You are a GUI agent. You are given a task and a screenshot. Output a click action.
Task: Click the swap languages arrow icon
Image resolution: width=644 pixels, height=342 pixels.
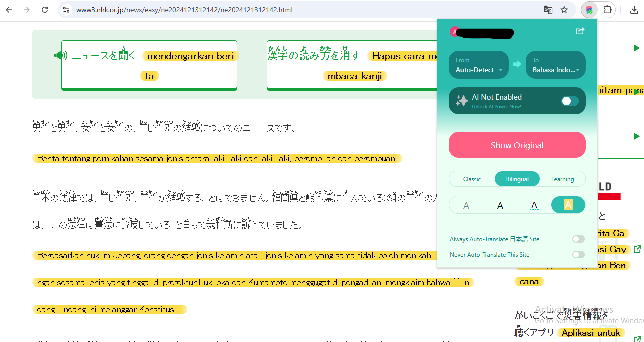[517, 64]
